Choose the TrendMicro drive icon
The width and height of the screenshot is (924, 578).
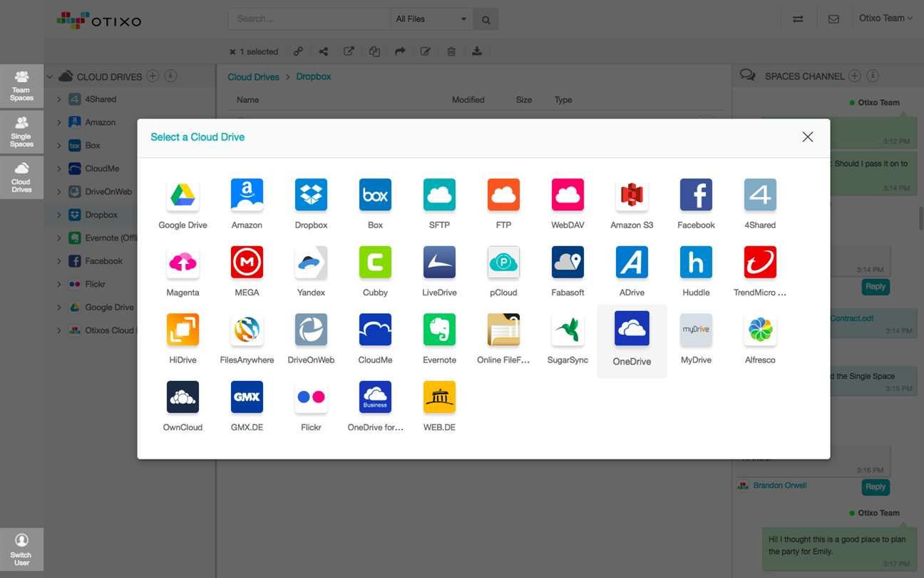click(x=760, y=262)
